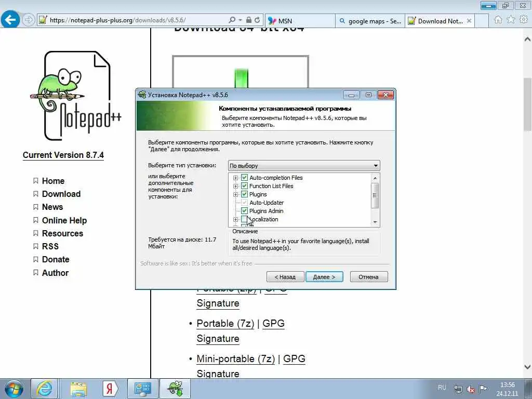Open the Author sidebar link
Viewport: 532px width, 399px height.
click(55, 273)
